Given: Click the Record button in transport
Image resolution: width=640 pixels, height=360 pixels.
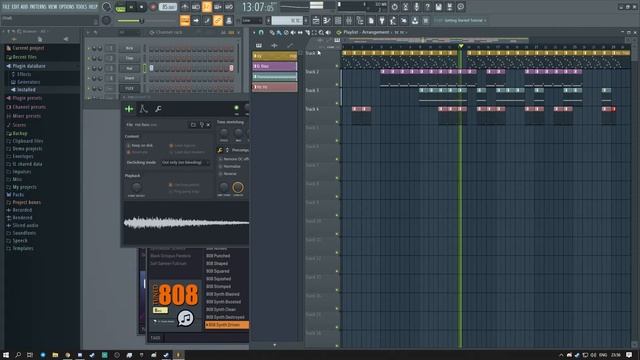Looking at the screenshot, I should [153, 7].
